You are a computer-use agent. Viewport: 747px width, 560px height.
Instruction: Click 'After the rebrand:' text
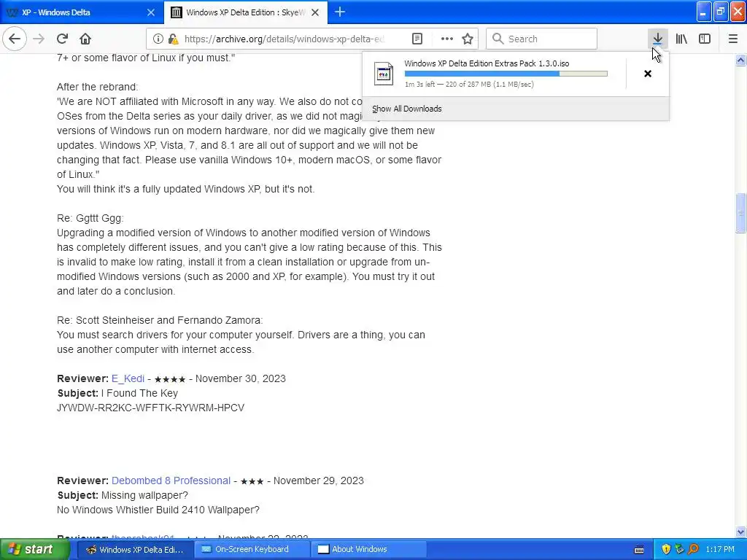(97, 87)
